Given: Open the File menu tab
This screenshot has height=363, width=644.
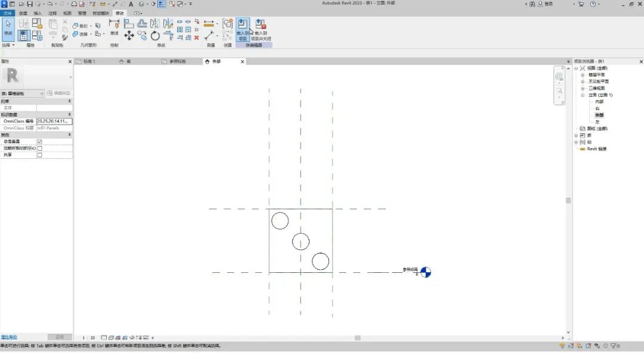Looking at the screenshot, I should pyautogui.click(x=7, y=13).
